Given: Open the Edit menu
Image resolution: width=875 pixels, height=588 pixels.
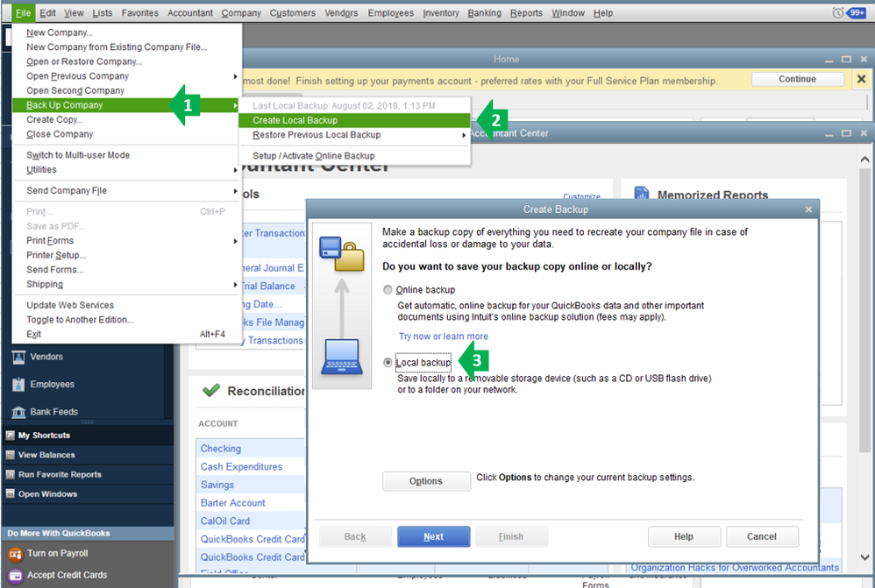Looking at the screenshot, I should click(47, 13).
